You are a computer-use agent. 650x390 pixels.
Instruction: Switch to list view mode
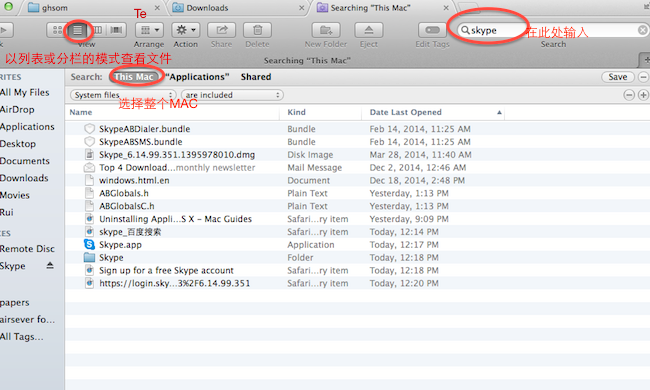(x=78, y=30)
